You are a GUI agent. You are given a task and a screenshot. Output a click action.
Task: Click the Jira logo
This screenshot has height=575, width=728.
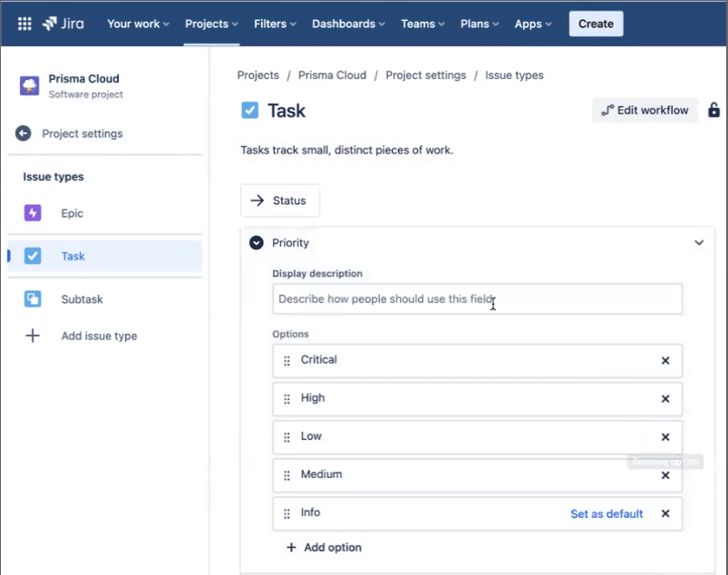coord(63,24)
